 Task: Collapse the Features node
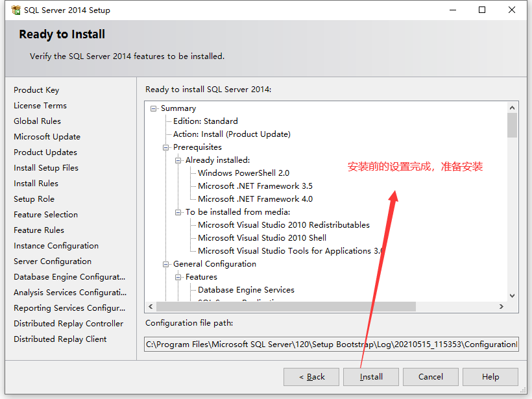(178, 277)
